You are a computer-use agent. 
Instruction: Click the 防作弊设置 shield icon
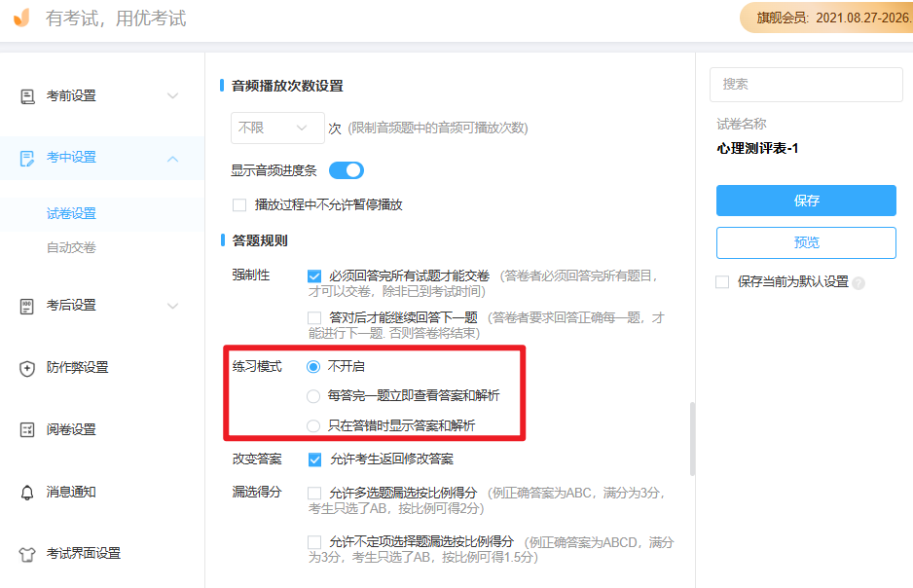(x=27, y=368)
